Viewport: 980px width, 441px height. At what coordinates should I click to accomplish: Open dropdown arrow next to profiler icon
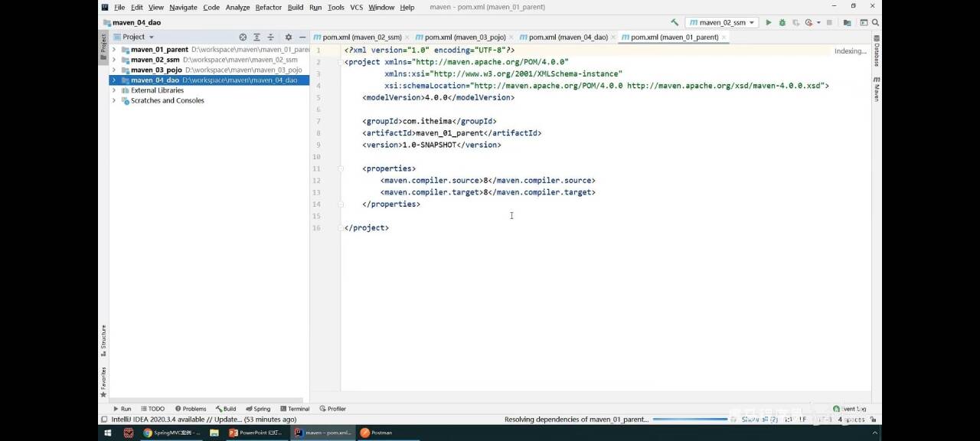click(818, 23)
